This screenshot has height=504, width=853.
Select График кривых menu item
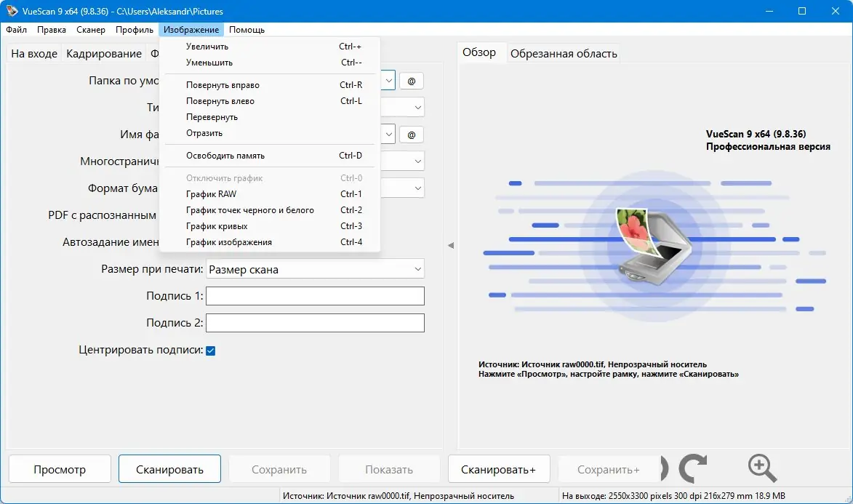[x=270, y=226]
